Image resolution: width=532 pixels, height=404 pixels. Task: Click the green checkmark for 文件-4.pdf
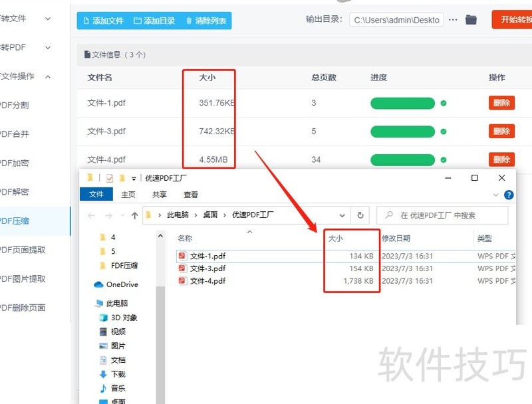click(x=443, y=160)
